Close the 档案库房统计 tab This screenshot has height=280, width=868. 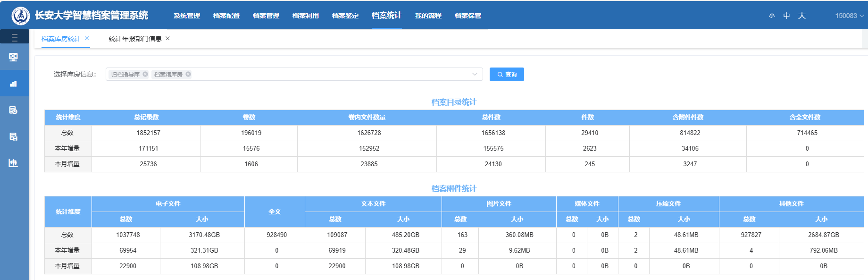(87, 38)
